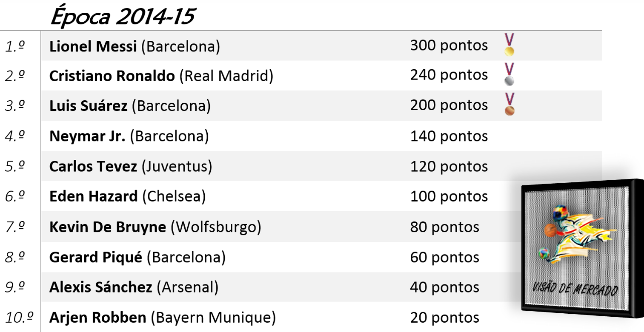
Task: Click Neymar Jr. player name
Action: click(x=87, y=136)
